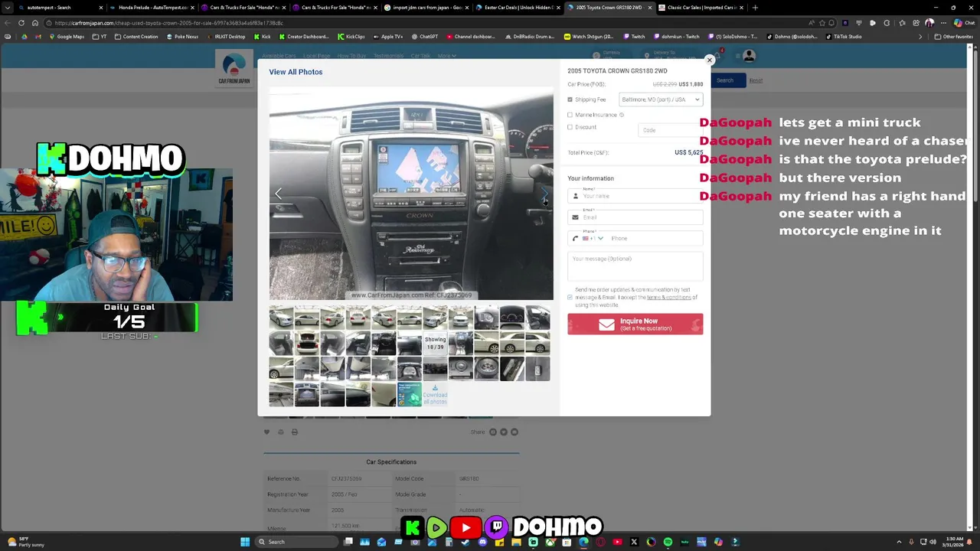Click Car From Japan logo
980x551 pixels.
(x=234, y=69)
